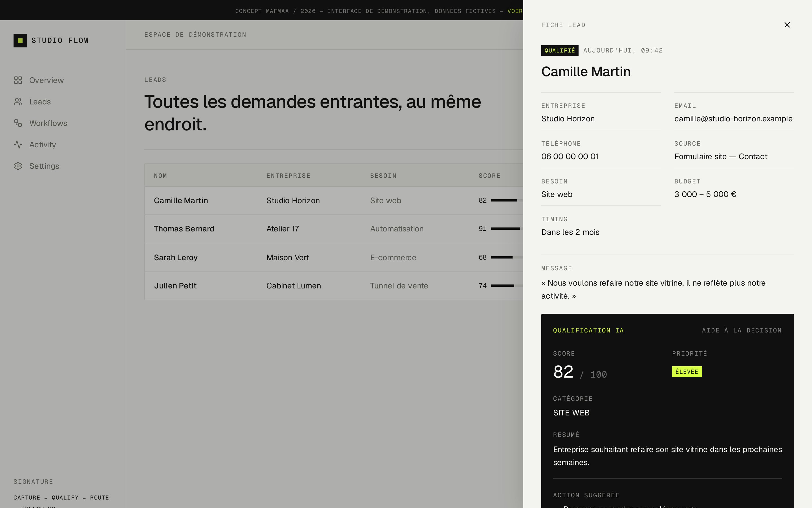Image resolution: width=812 pixels, height=508 pixels.
Task: Click the BESOIN column header
Action: pyautogui.click(x=383, y=176)
